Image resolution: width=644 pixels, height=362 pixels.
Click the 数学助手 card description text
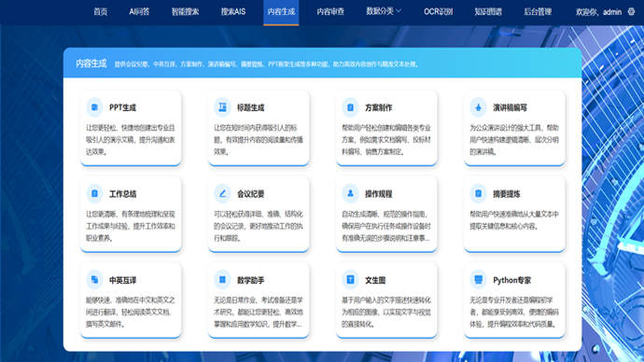pos(259,312)
